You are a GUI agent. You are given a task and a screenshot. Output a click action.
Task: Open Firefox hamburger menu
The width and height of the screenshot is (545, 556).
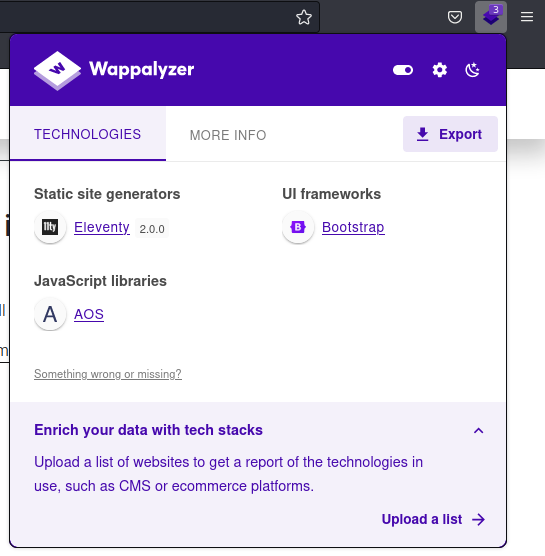point(527,17)
